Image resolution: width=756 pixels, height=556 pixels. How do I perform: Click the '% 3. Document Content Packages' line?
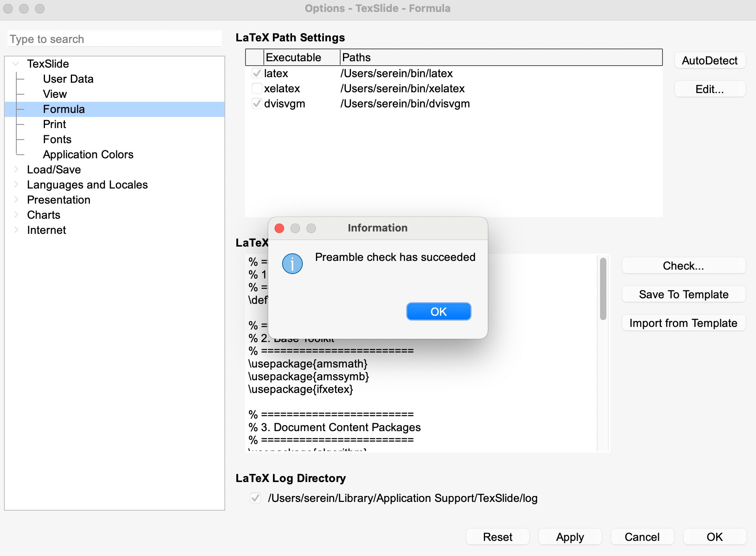tap(335, 427)
